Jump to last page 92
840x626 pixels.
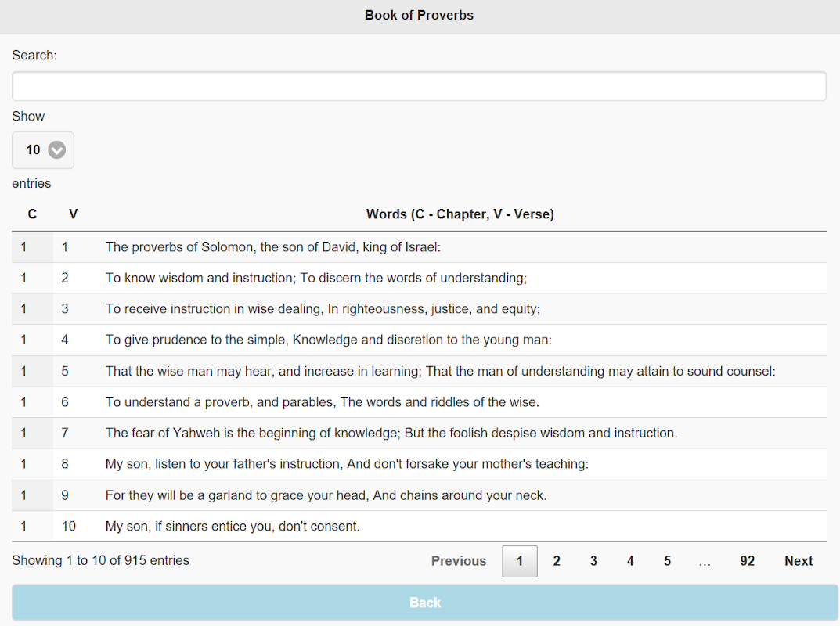point(748,561)
